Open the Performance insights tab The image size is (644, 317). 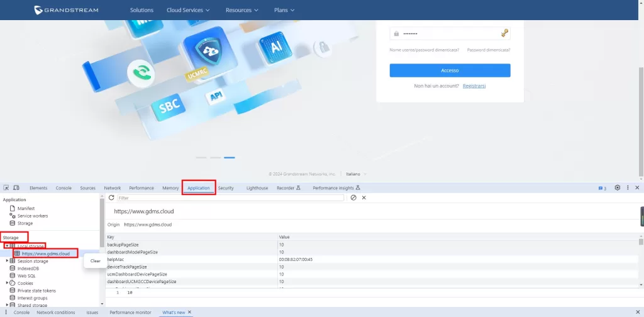tap(336, 188)
